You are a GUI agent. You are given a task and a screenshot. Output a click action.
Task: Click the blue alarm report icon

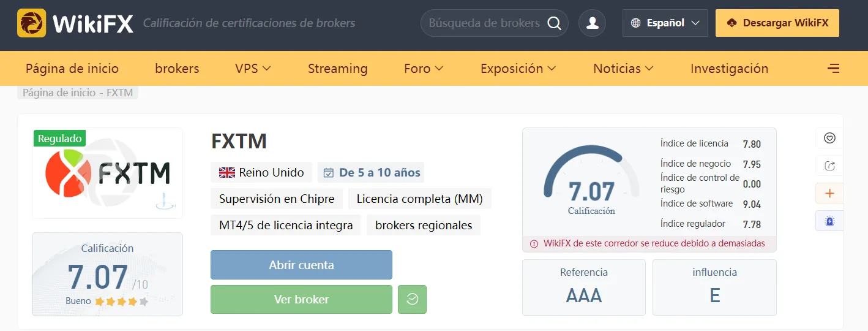(829, 221)
